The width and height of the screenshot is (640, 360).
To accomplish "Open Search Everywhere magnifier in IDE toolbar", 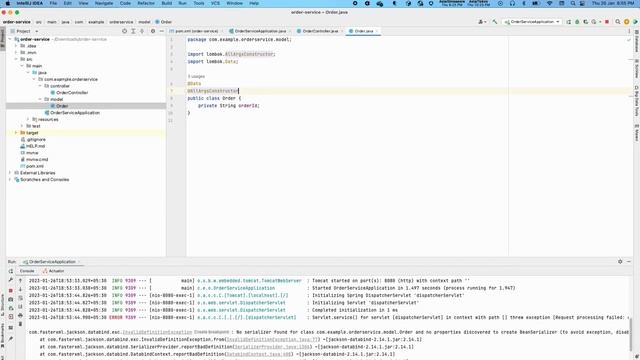I will [x=618, y=22].
